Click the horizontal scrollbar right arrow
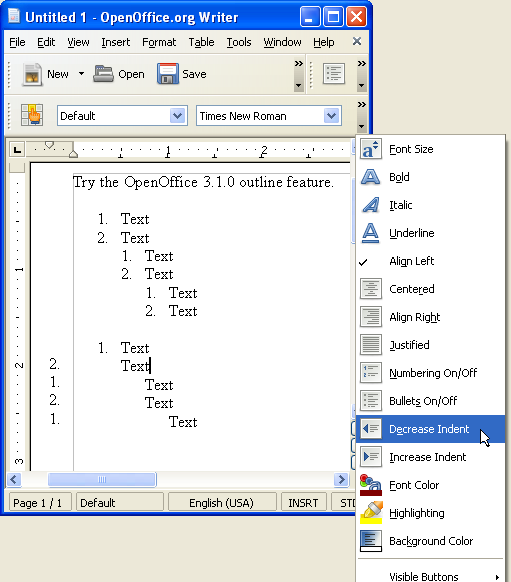 point(341,479)
